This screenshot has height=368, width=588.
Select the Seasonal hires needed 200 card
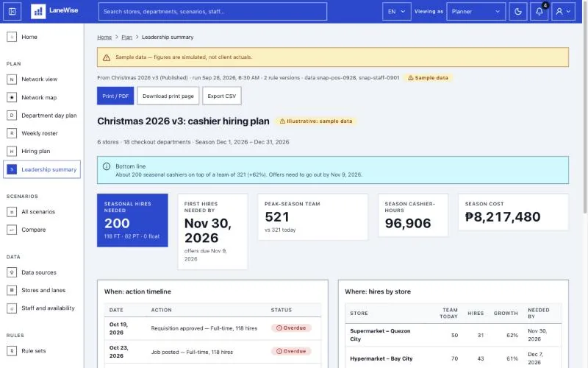pyautogui.click(x=132, y=220)
